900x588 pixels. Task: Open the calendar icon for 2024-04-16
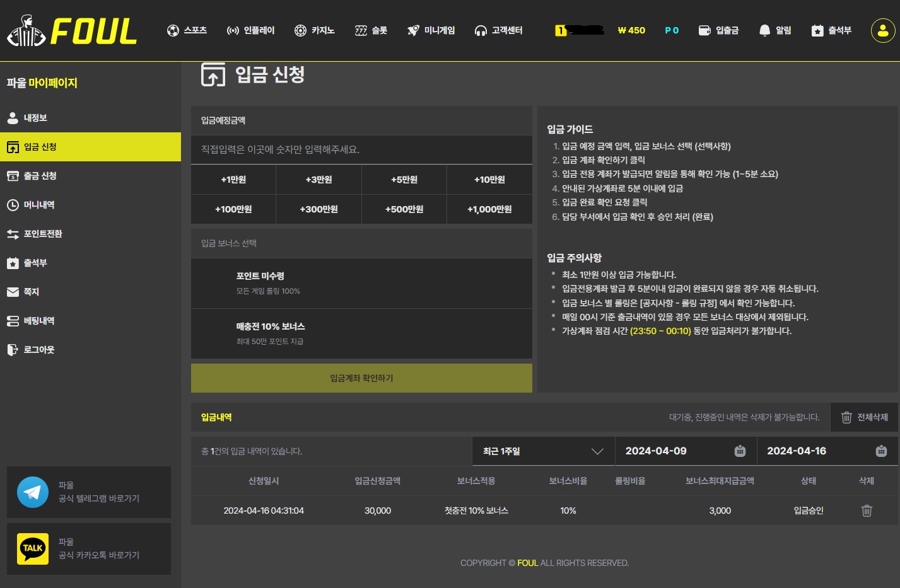pyautogui.click(x=882, y=451)
